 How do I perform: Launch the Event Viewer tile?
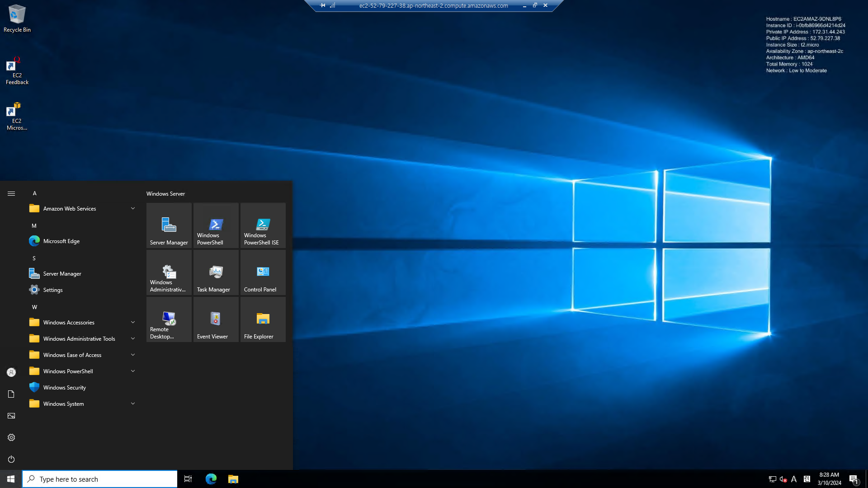[x=216, y=319]
